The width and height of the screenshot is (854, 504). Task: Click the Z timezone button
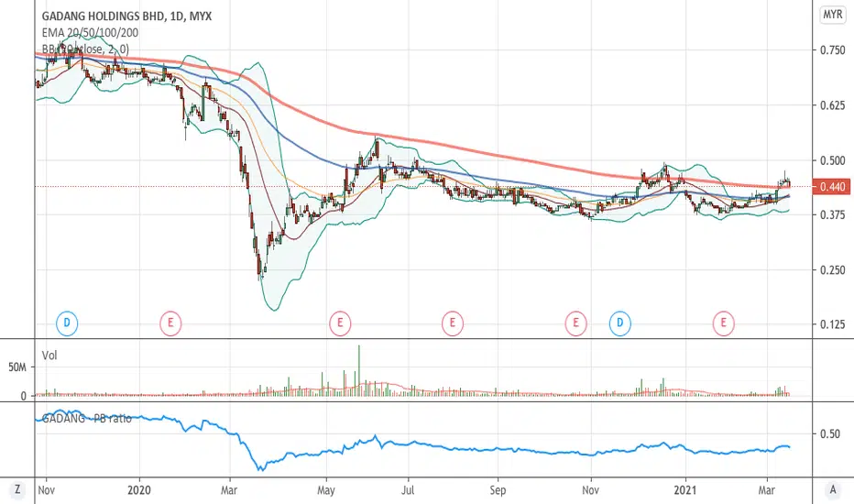pos(17,490)
